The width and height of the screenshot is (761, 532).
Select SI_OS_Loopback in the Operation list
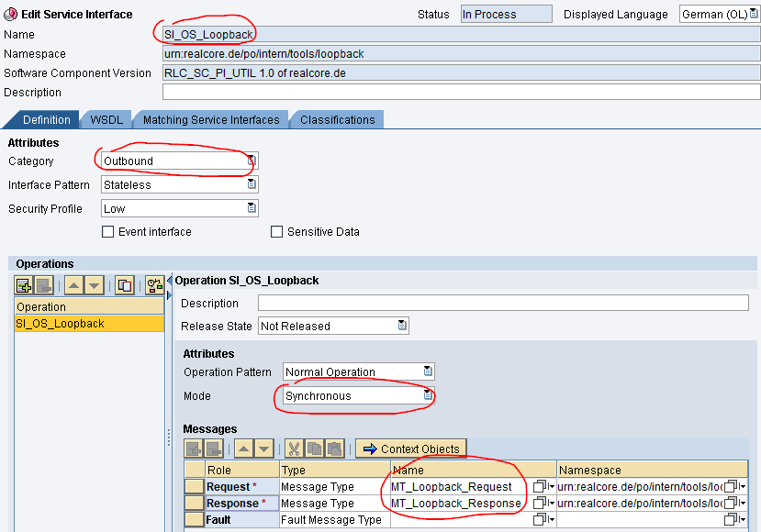[x=88, y=324]
